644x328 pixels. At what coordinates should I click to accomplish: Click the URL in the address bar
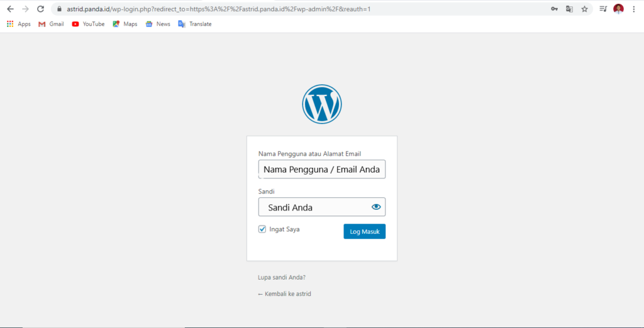coord(218,9)
